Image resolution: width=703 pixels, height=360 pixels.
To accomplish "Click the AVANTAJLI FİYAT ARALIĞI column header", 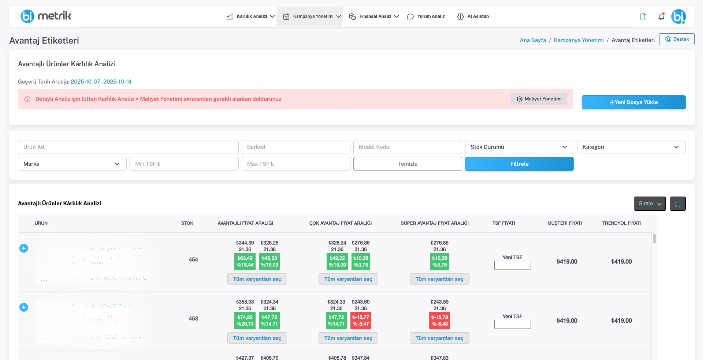I will tap(246, 223).
